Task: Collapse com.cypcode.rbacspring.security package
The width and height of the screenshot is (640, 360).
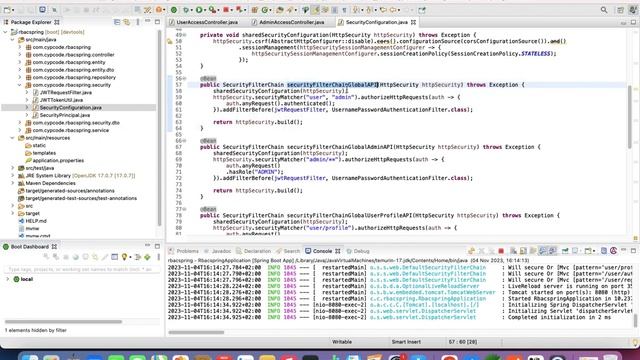Action: [20, 85]
